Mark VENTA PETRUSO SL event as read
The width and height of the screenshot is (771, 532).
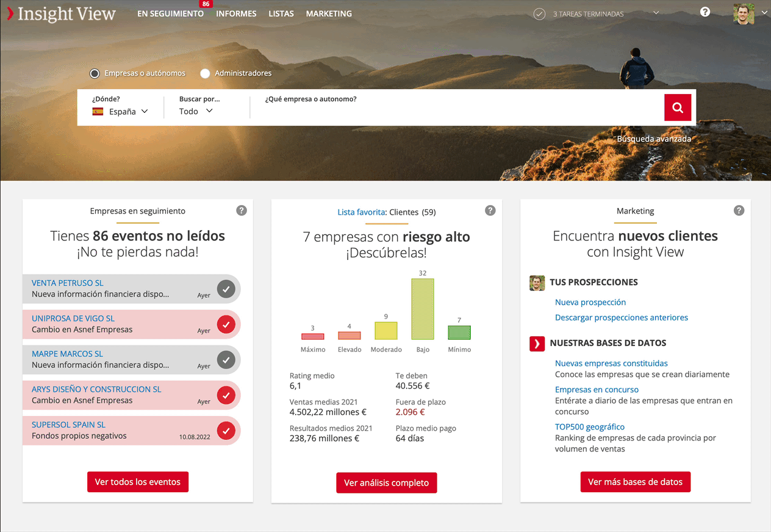tap(226, 289)
